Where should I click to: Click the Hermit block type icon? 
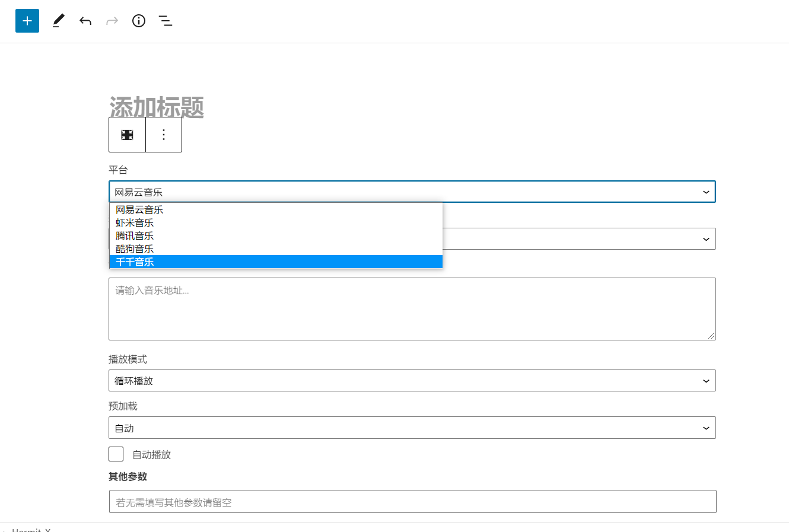tap(127, 135)
